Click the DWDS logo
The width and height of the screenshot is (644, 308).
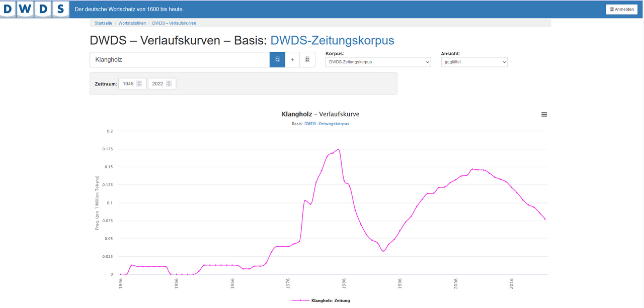click(x=35, y=10)
